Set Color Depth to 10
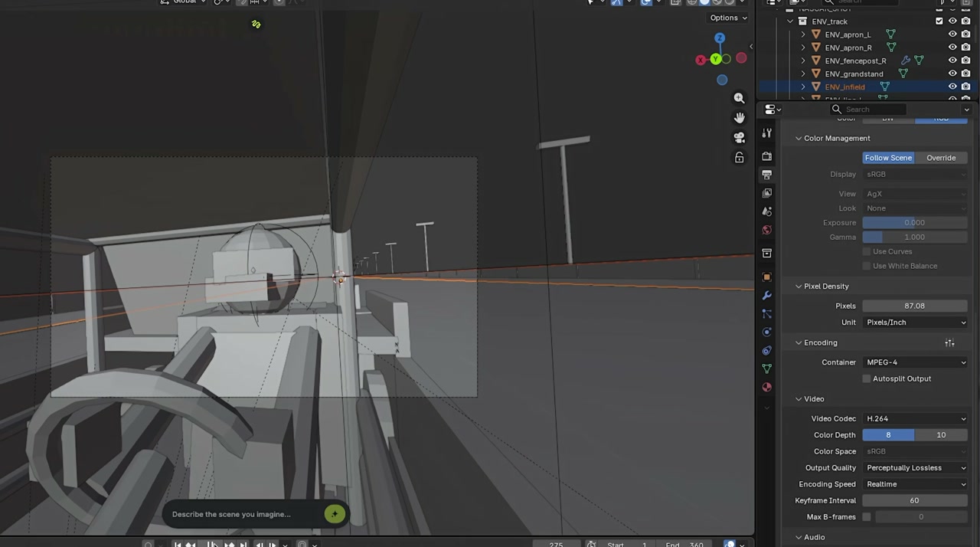The width and height of the screenshot is (980, 547). coord(941,435)
